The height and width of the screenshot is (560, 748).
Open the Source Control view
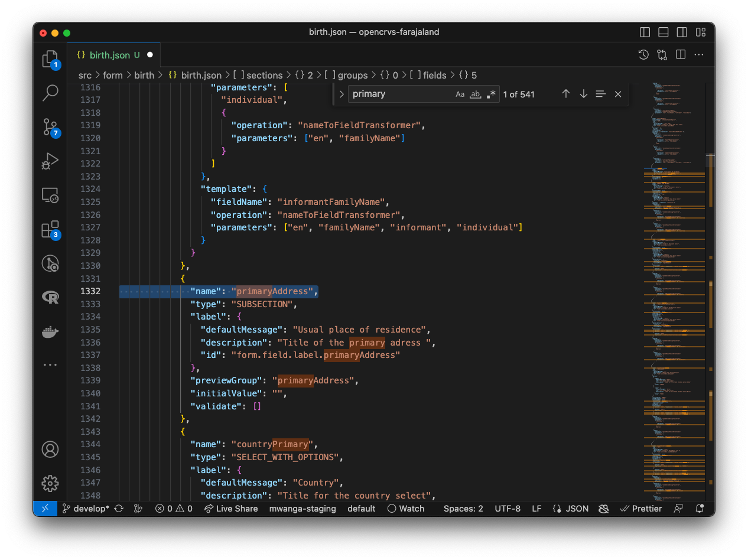[x=50, y=127]
